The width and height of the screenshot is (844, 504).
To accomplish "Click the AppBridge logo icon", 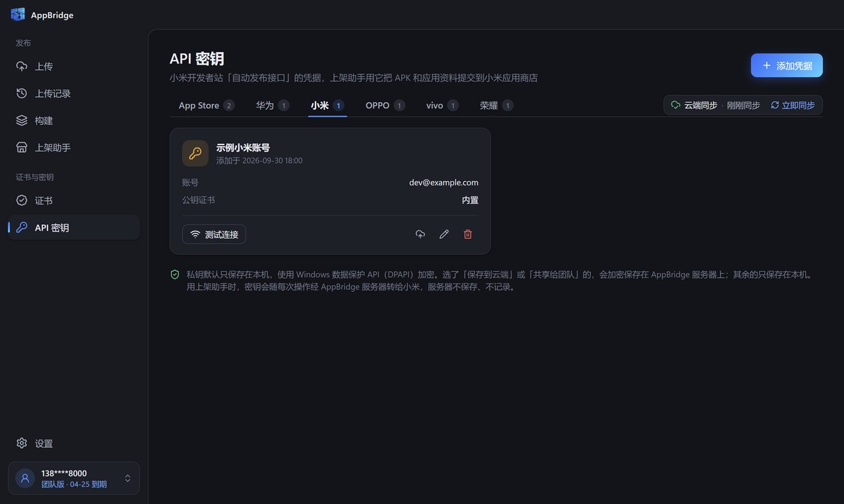I will (x=18, y=15).
